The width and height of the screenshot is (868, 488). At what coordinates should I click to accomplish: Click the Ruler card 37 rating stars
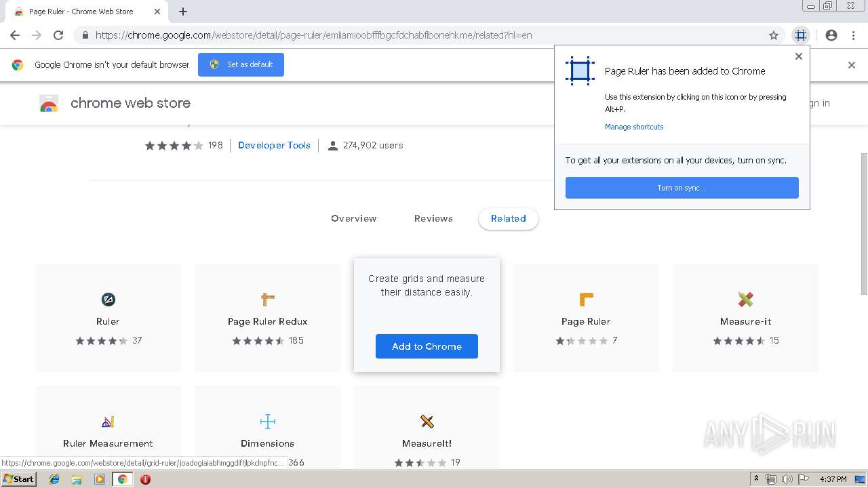tap(102, 340)
